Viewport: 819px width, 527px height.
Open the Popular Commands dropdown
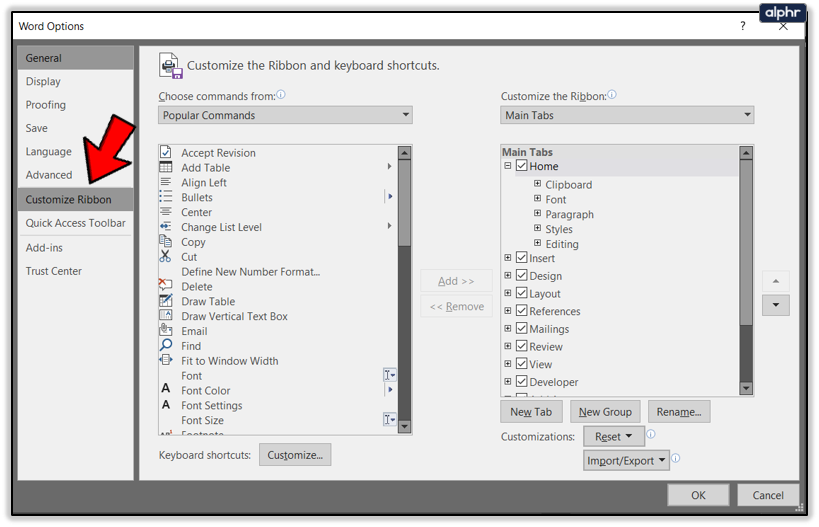coord(285,115)
